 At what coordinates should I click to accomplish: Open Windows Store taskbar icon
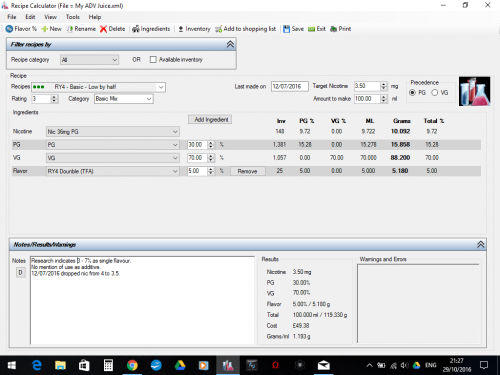click(x=84, y=365)
